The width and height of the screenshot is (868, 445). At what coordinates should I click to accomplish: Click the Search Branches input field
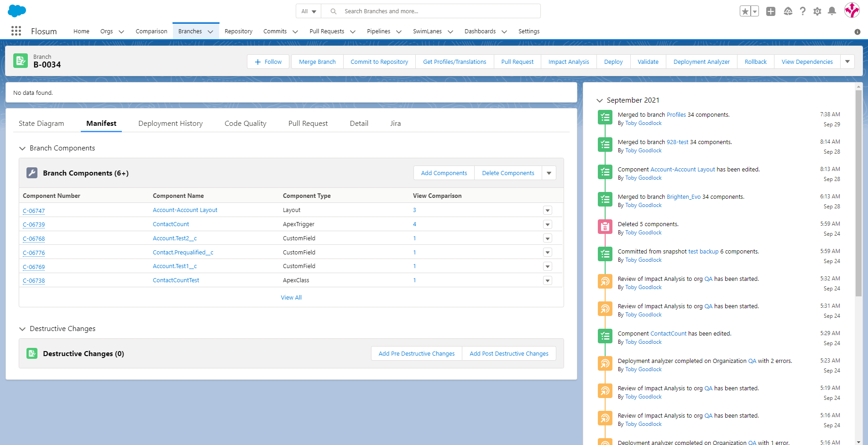[438, 11]
